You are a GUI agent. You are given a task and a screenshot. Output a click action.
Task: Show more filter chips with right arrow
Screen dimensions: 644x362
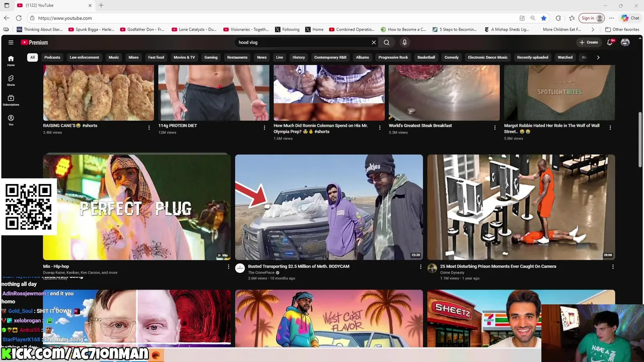(598, 57)
